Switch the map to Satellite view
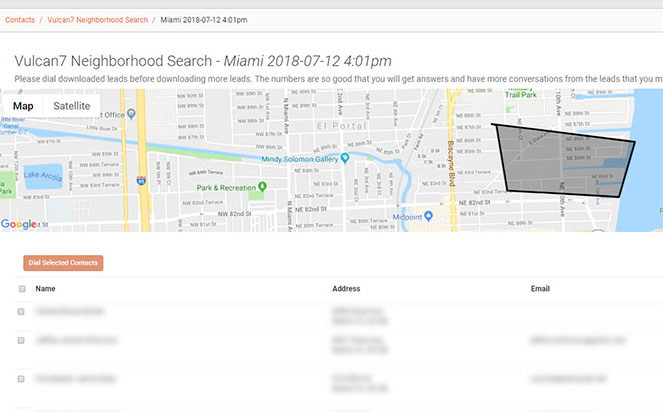663x412 pixels. pos(71,106)
